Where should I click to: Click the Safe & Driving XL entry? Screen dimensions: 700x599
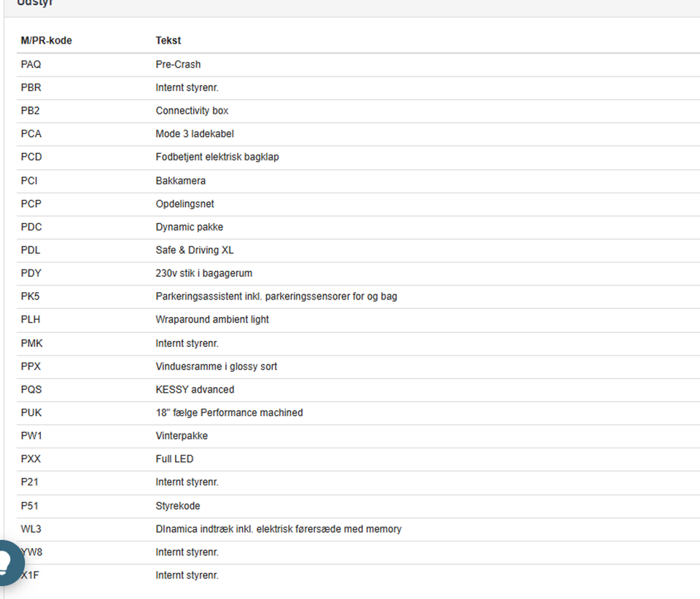pos(194,250)
